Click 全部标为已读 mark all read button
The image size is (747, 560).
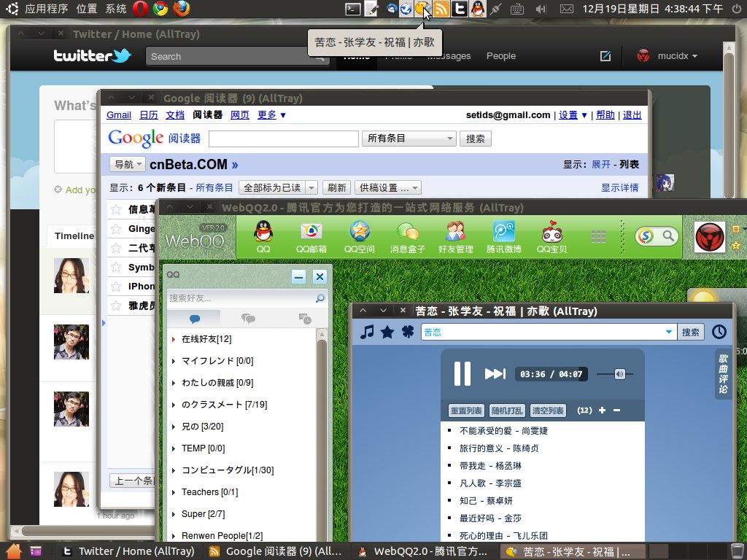(x=271, y=187)
